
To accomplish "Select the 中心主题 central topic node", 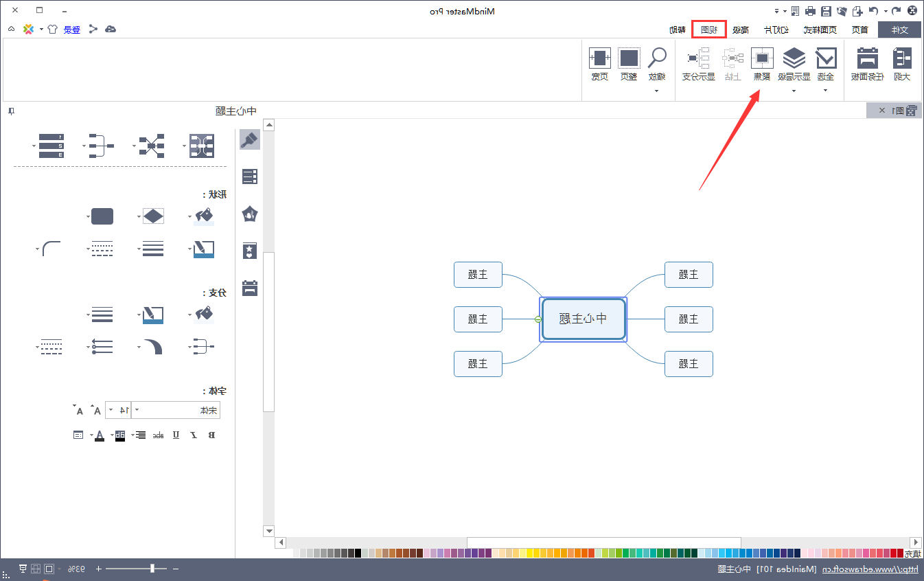I will tap(584, 319).
